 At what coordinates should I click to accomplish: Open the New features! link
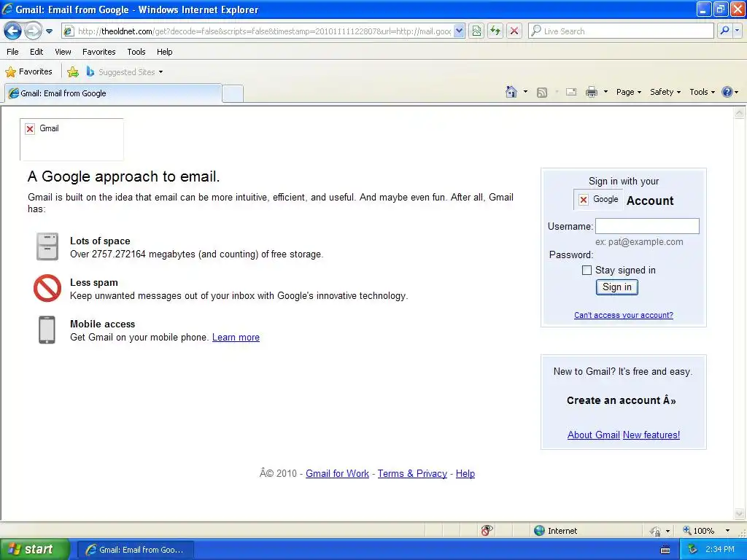(651, 435)
